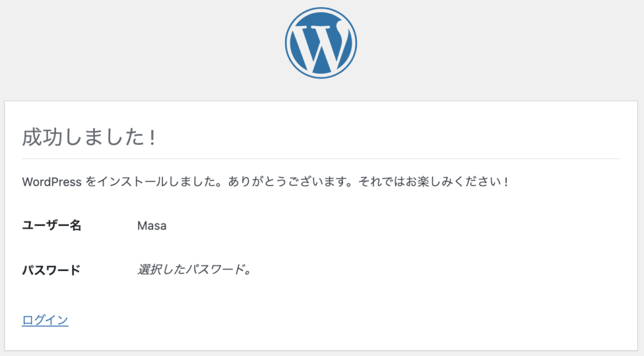Click the 成功しました！ heading
Image resolution: width=644 pixels, height=356 pixels.
89,136
